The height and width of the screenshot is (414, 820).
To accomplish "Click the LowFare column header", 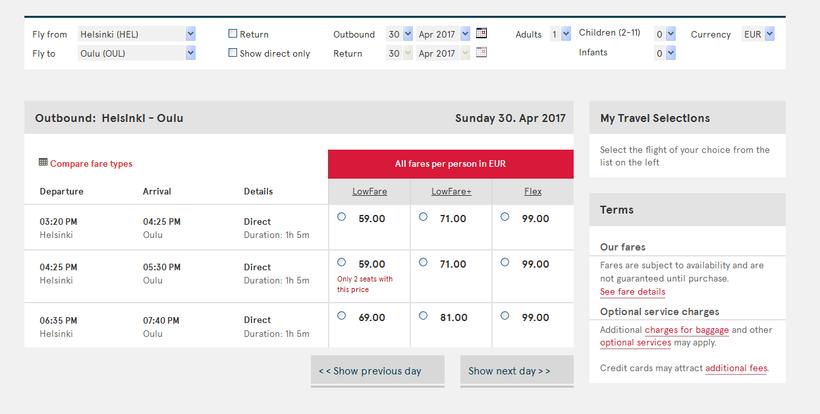I will [x=369, y=191].
